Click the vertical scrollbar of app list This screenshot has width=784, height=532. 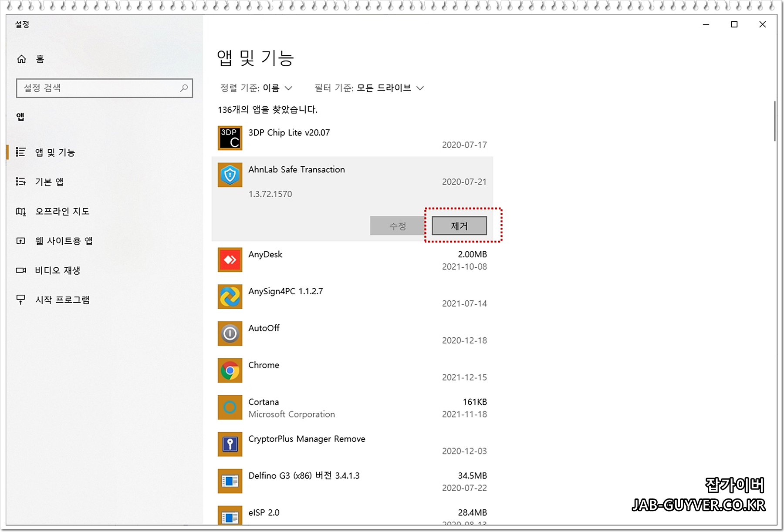pos(774,121)
